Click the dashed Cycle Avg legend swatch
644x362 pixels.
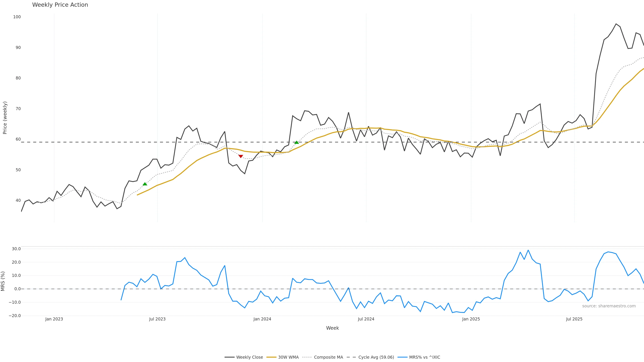coord(351,357)
